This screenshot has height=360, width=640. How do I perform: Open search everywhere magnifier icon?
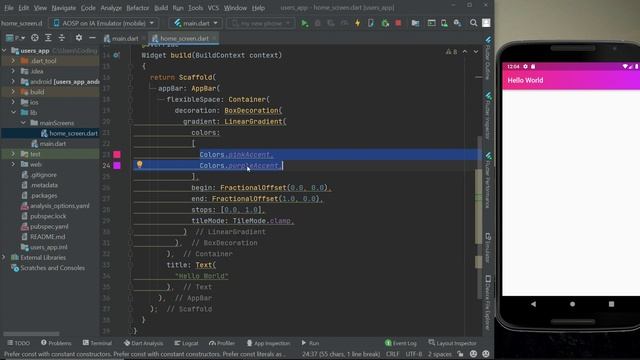(473, 23)
